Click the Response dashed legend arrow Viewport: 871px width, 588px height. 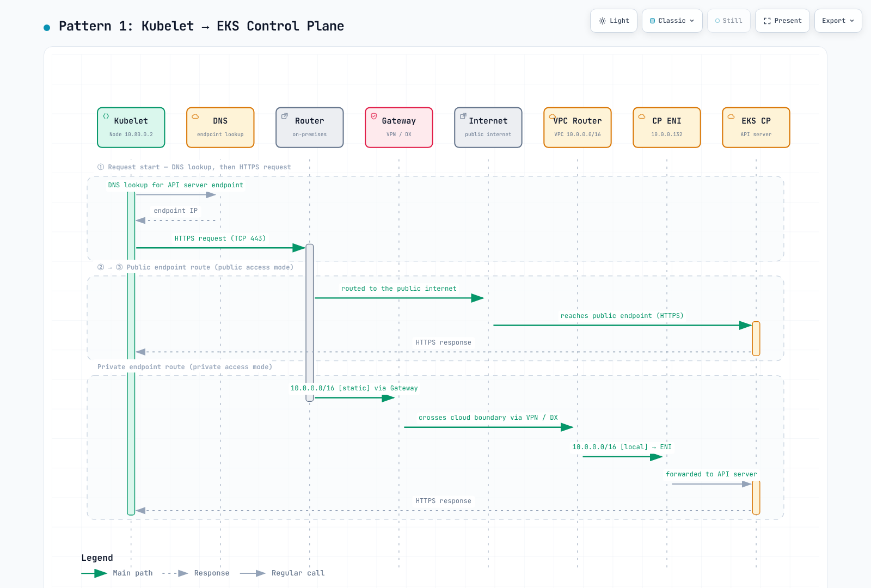click(175, 573)
